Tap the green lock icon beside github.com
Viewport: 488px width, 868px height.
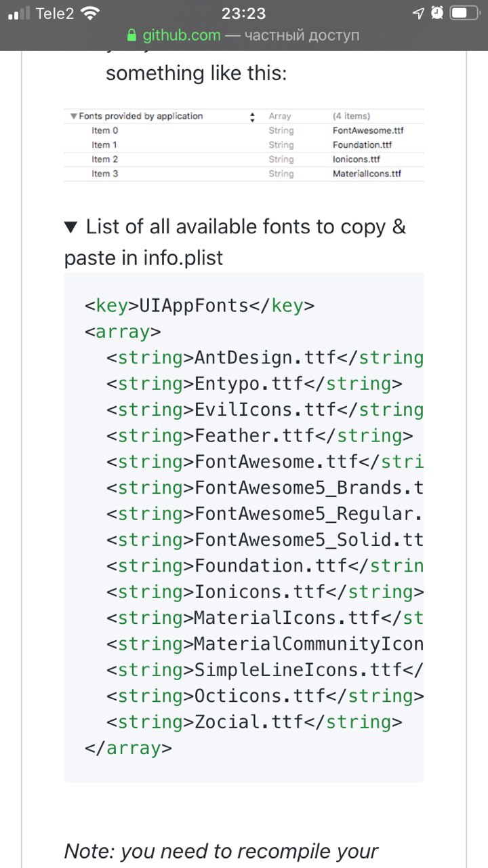coord(131,35)
